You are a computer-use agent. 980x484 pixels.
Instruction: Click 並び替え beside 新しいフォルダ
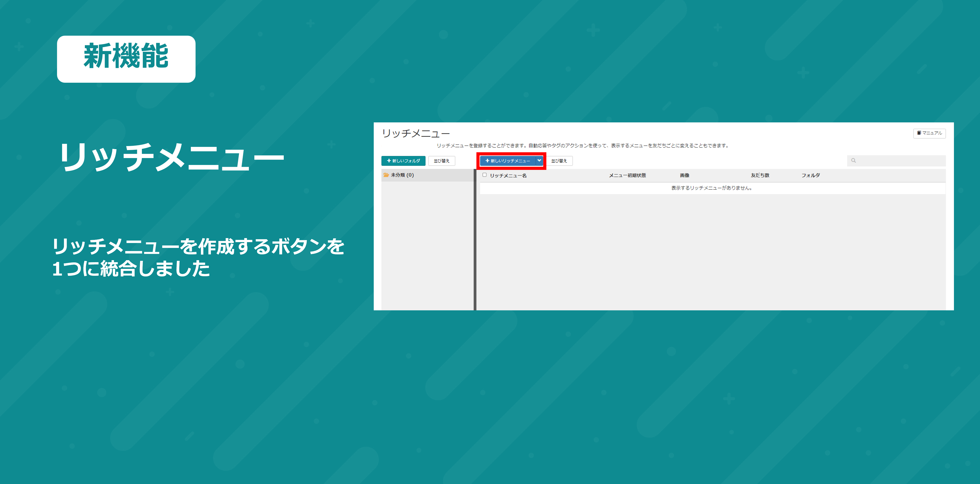442,161
